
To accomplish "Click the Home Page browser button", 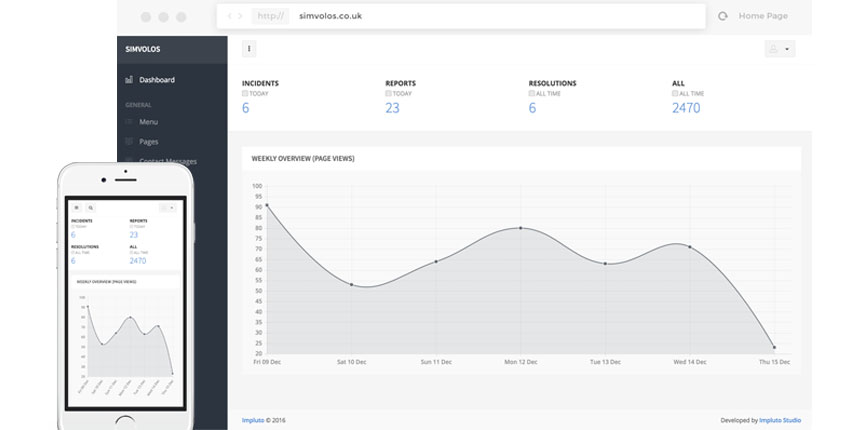I will pos(763,16).
